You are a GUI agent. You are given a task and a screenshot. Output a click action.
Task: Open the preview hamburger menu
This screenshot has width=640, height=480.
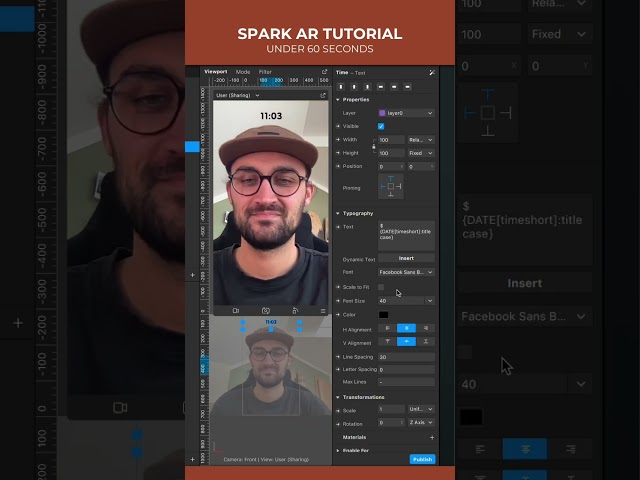pos(323,311)
